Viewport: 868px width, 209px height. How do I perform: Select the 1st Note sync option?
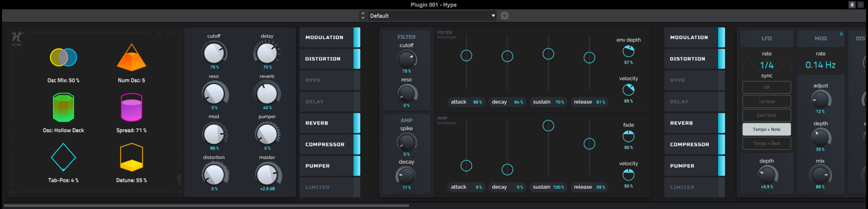click(x=767, y=102)
